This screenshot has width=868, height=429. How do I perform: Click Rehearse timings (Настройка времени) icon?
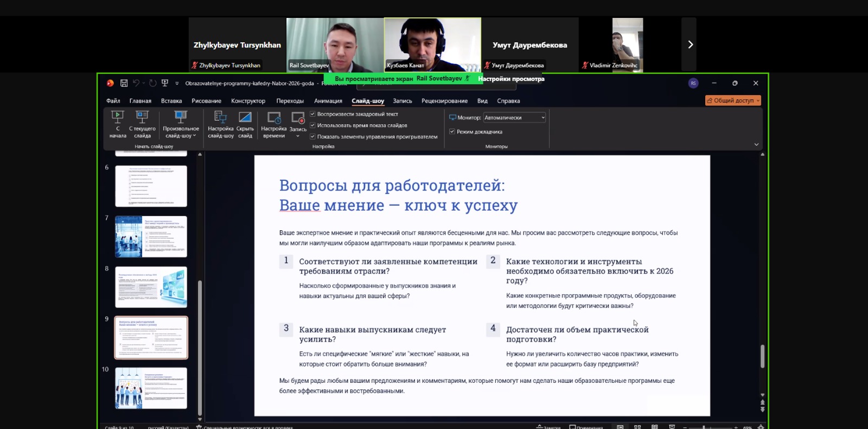point(274,117)
